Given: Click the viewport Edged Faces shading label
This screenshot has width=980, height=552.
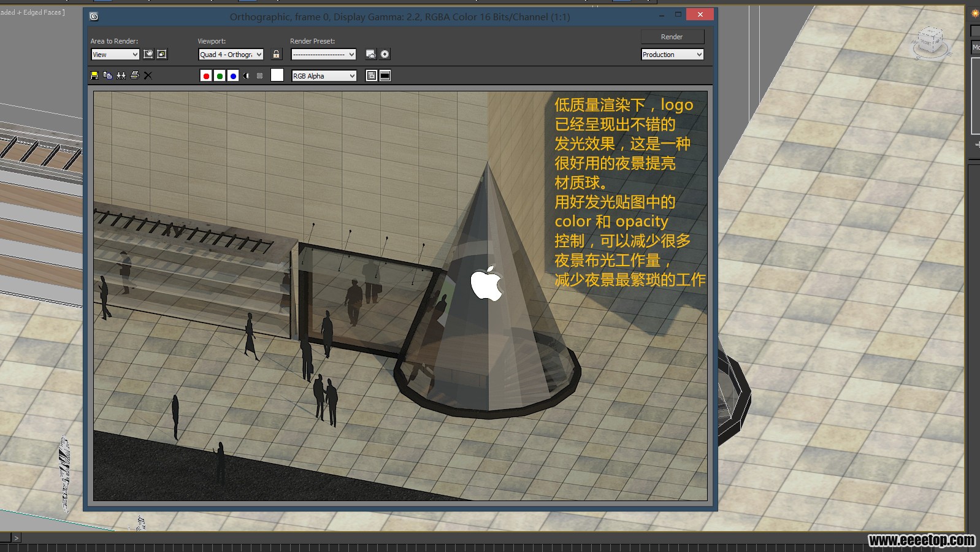Looking at the screenshot, I should coord(32,12).
